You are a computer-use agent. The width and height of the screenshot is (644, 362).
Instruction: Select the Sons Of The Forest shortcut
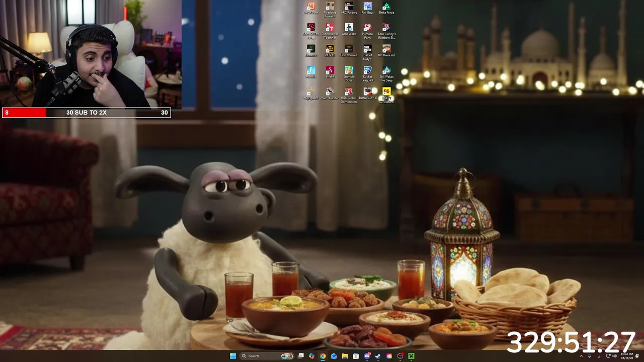coord(311,31)
